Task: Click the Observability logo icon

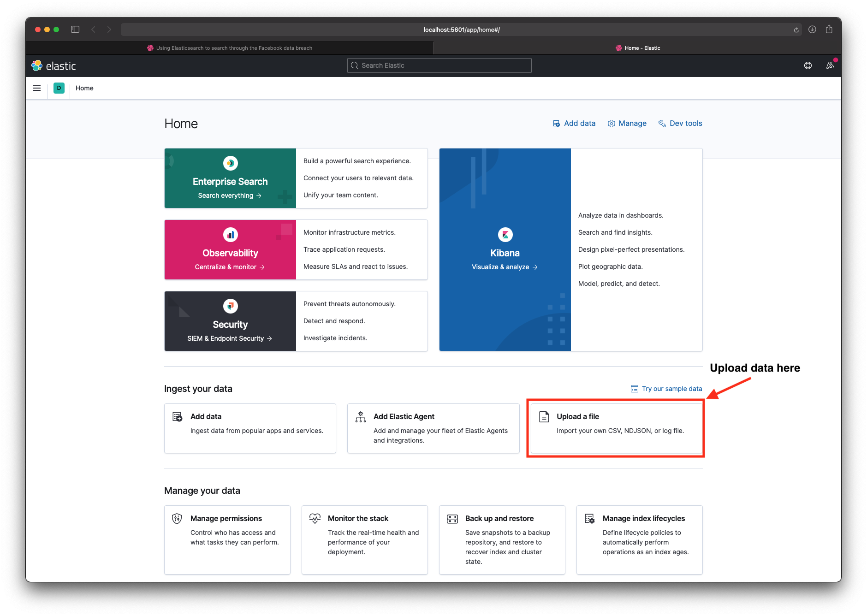Action: [230, 235]
